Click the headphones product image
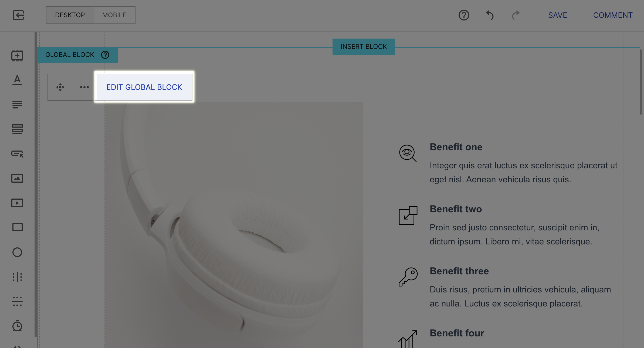This screenshot has width=644, height=348. [x=234, y=225]
